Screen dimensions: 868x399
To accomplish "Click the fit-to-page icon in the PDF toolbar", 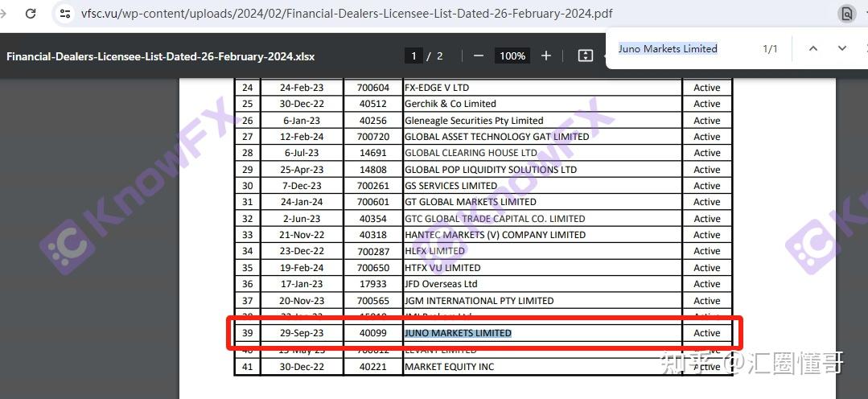I will click(x=585, y=56).
